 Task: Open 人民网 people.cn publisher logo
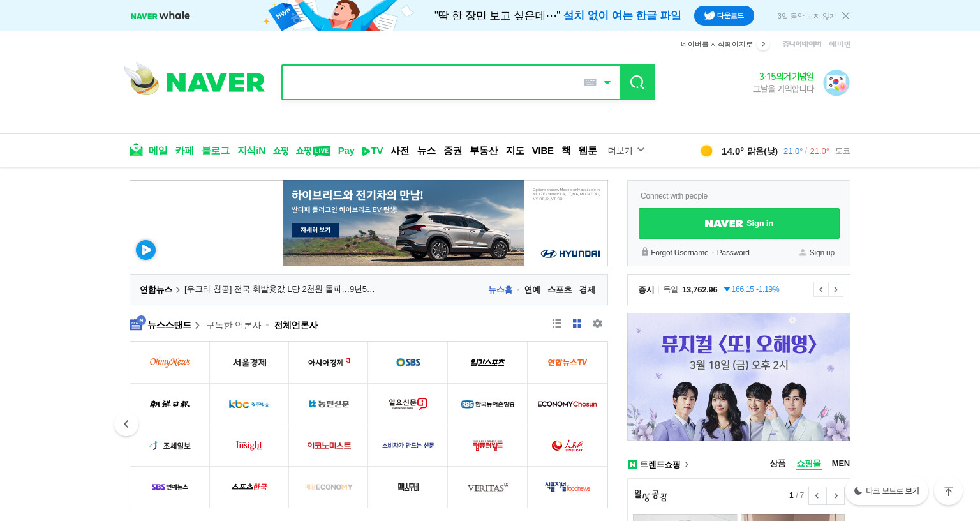pos(567,446)
